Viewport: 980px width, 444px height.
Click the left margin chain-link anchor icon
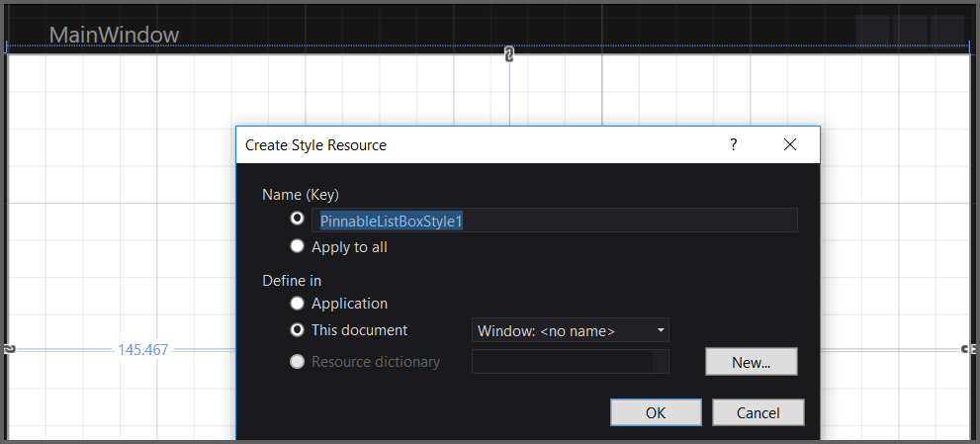9,349
